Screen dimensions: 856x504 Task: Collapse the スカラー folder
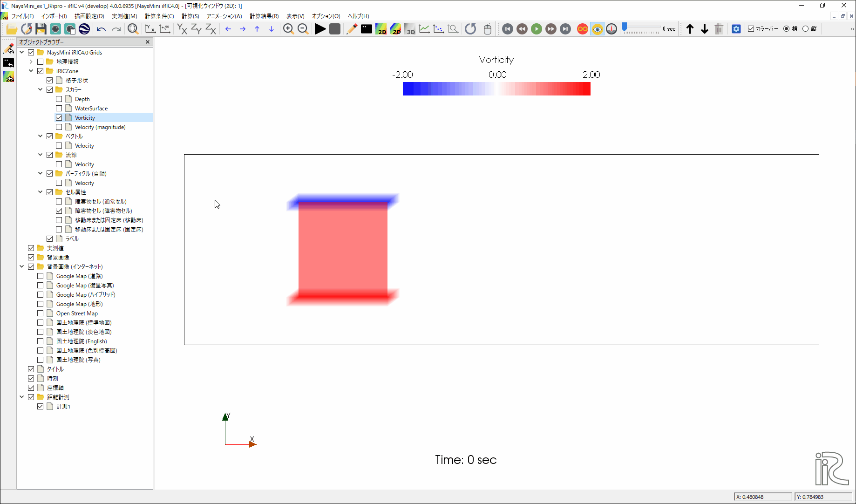coord(41,89)
